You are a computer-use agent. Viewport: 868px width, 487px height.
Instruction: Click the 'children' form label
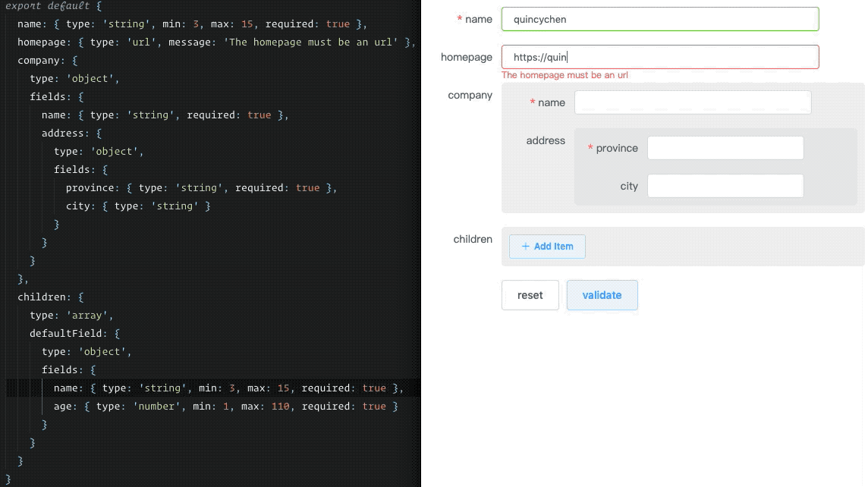[472, 239]
